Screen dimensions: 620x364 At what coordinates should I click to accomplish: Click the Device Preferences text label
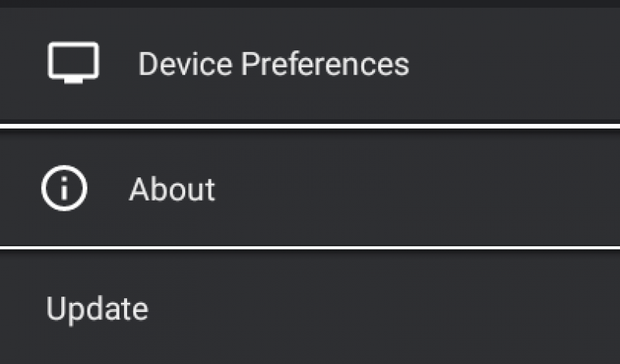click(274, 64)
